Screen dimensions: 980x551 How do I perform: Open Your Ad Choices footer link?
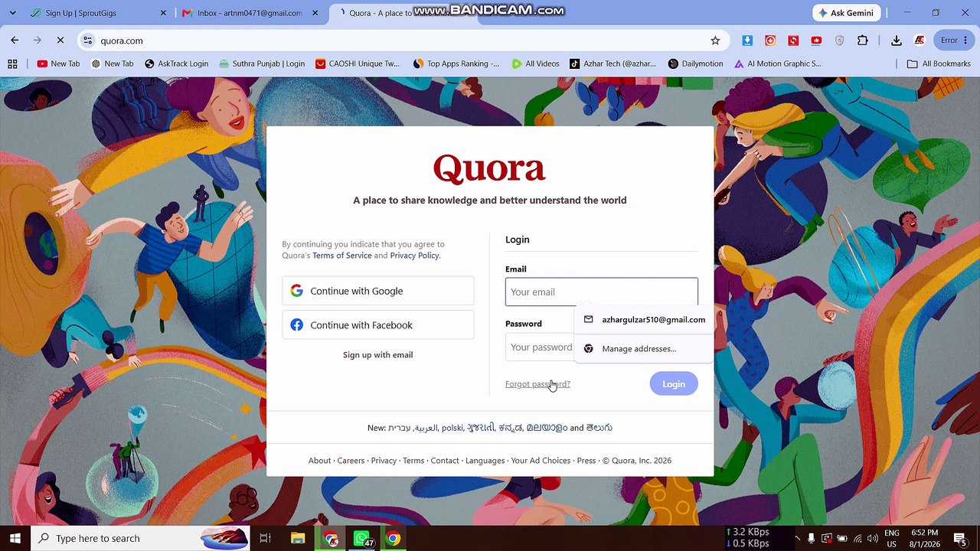point(541,461)
